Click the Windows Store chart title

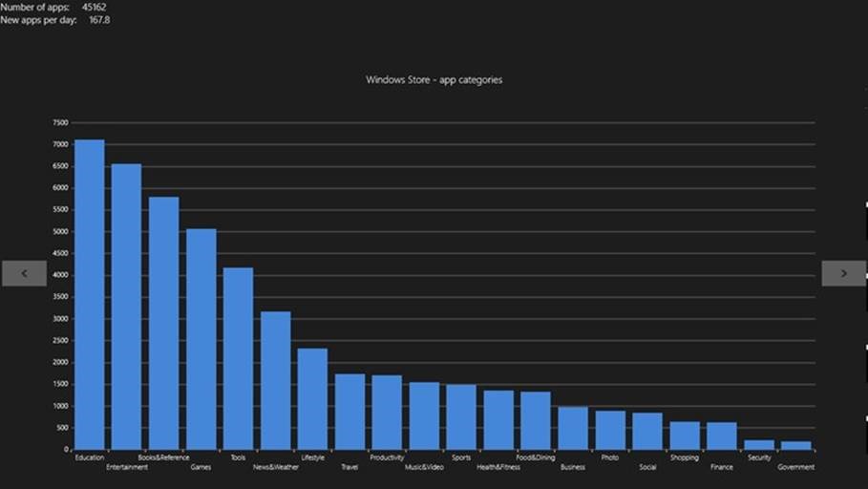(x=434, y=80)
